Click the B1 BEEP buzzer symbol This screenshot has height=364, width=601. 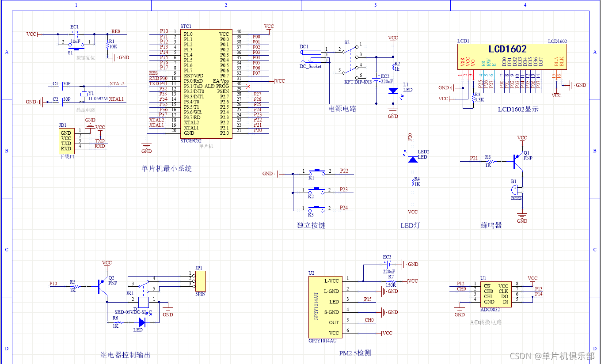(517, 190)
